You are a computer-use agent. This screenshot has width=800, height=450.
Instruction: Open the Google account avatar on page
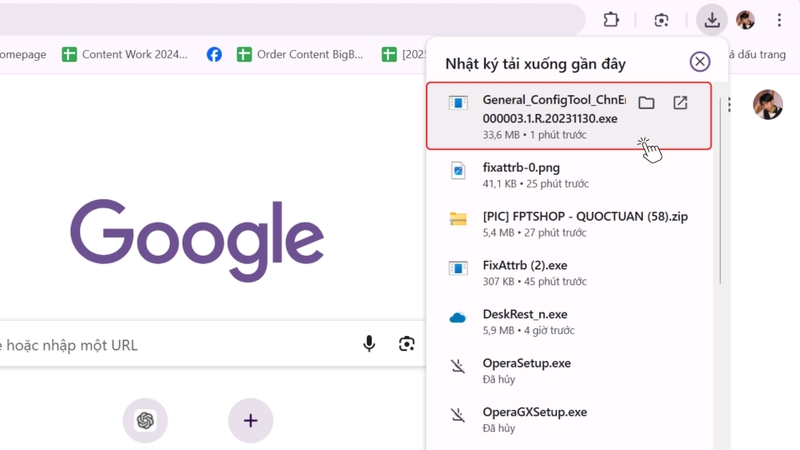[x=767, y=105]
